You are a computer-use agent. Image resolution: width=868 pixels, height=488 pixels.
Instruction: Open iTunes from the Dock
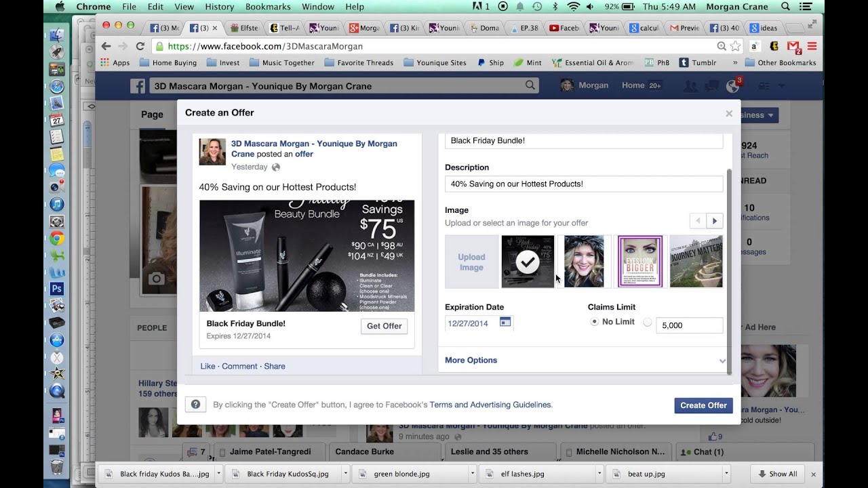tap(57, 204)
